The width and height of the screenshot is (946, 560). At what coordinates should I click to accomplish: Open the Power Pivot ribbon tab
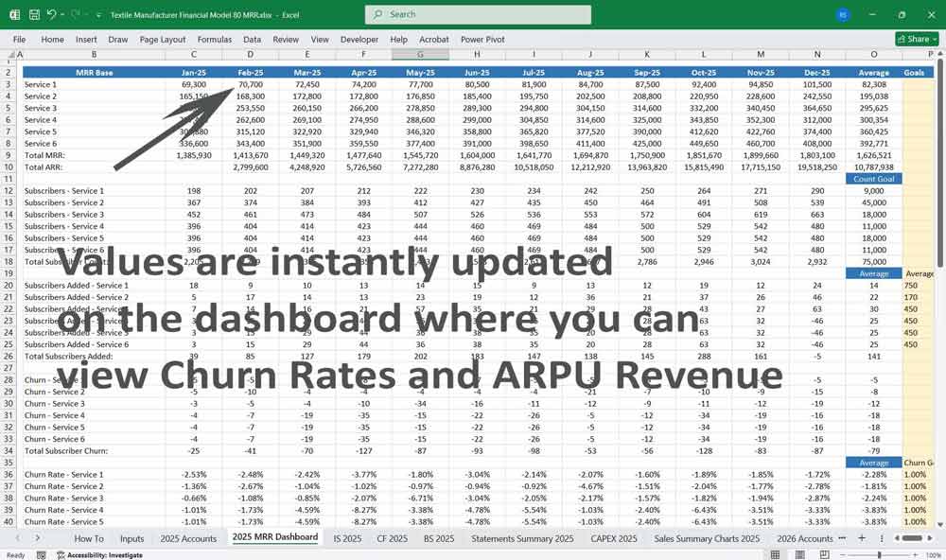482,40
